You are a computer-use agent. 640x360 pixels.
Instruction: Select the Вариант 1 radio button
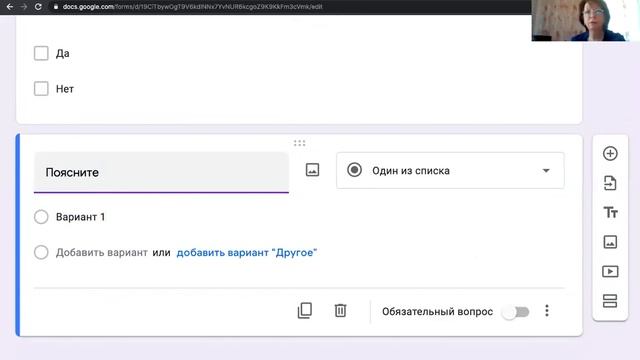[41, 217]
